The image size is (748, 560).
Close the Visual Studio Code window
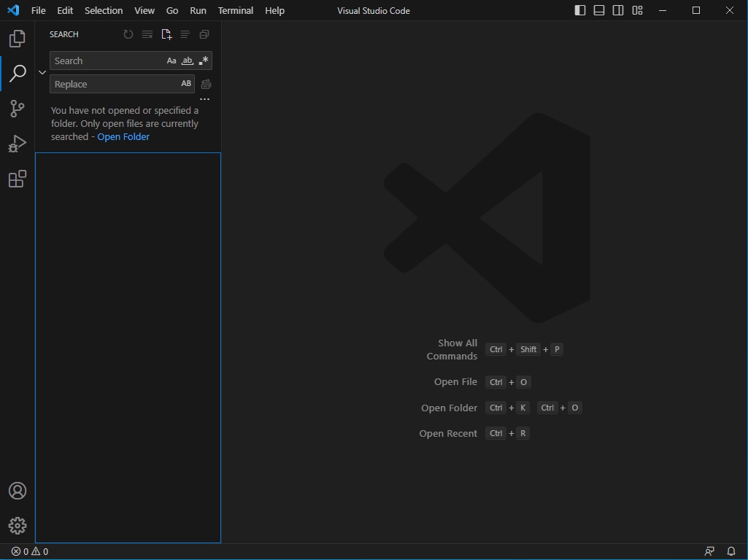pyautogui.click(x=730, y=10)
